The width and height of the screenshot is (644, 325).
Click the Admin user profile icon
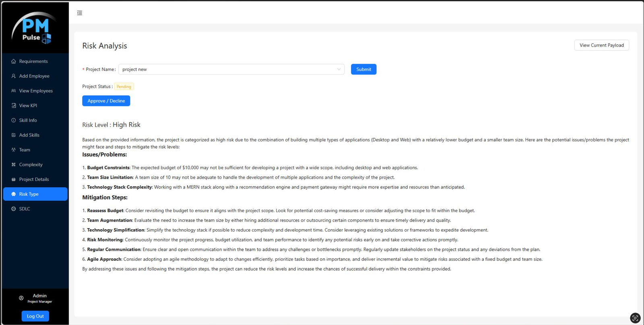click(21, 298)
